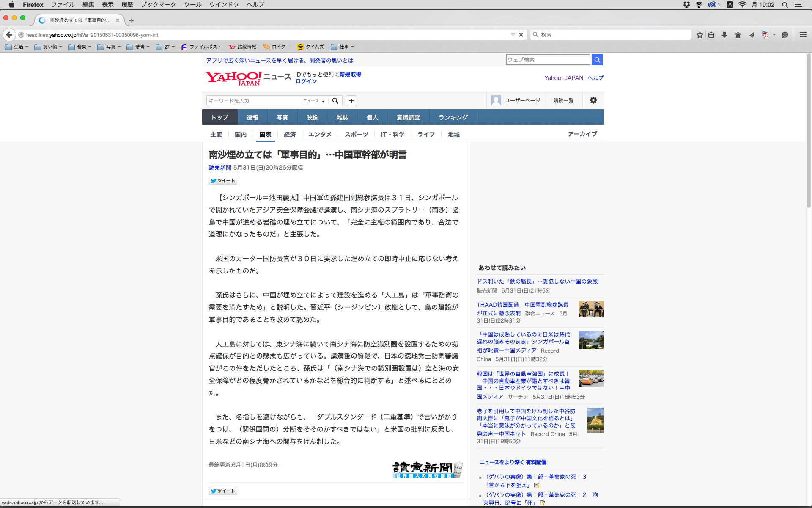
Task: Bookmark this page with star icon
Action: 700,35
